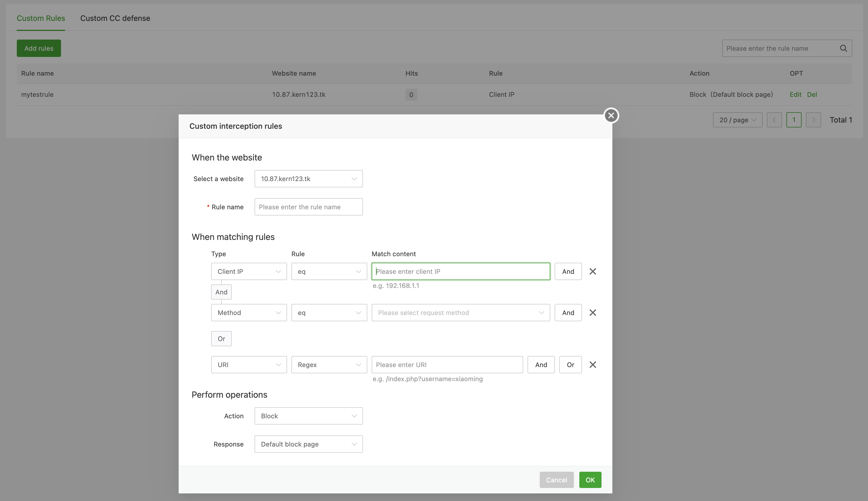Viewport: 868px width, 501px height.
Task: Change the Regex rule dropdown for URI
Action: (329, 365)
